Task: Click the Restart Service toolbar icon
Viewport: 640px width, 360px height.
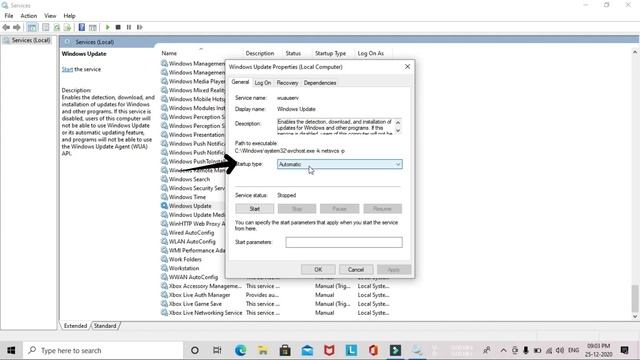Action: [x=140, y=27]
